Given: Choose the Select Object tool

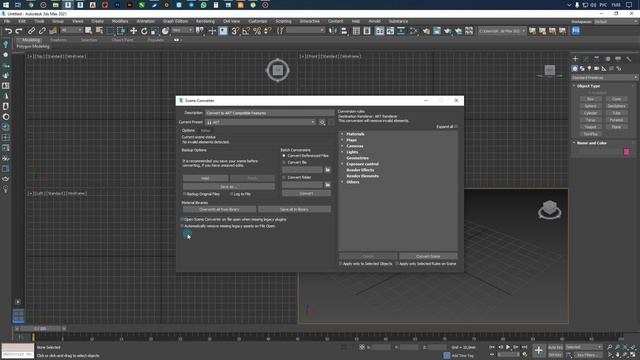Looking at the screenshot, I should coord(88,31).
